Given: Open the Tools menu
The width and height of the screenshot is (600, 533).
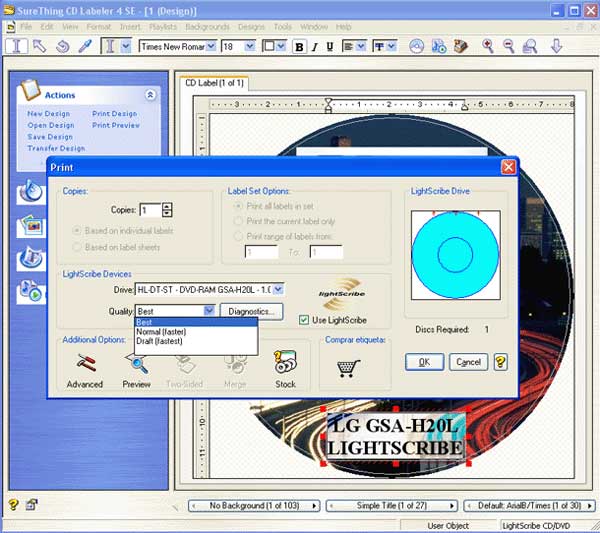Looking at the screenshot, I should tap(282, 27).
